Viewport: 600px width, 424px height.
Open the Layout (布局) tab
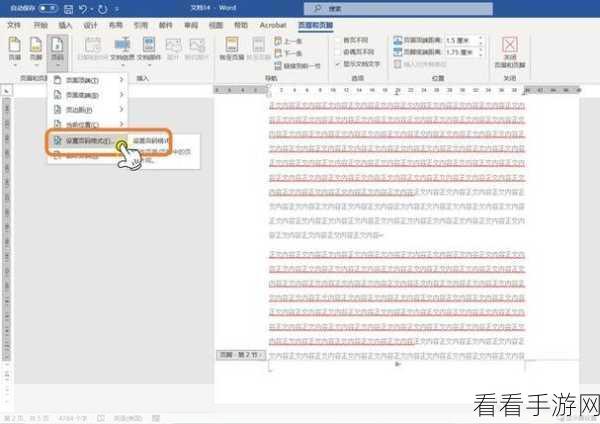click(116, 25)
